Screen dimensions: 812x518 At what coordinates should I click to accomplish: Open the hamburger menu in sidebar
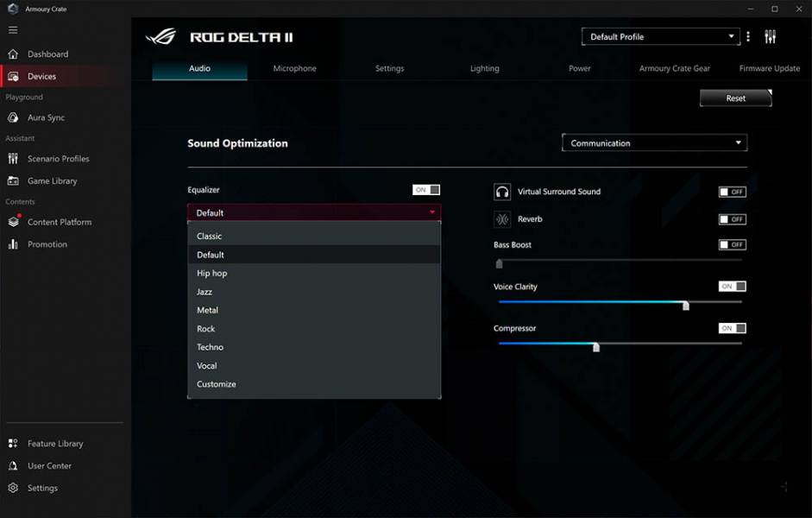tap(13, 30)
